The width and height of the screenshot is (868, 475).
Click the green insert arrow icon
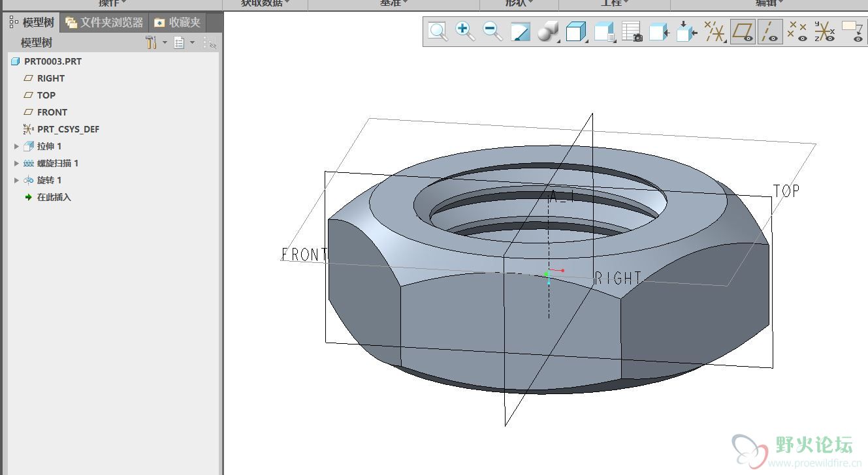(x=28, y=197)
